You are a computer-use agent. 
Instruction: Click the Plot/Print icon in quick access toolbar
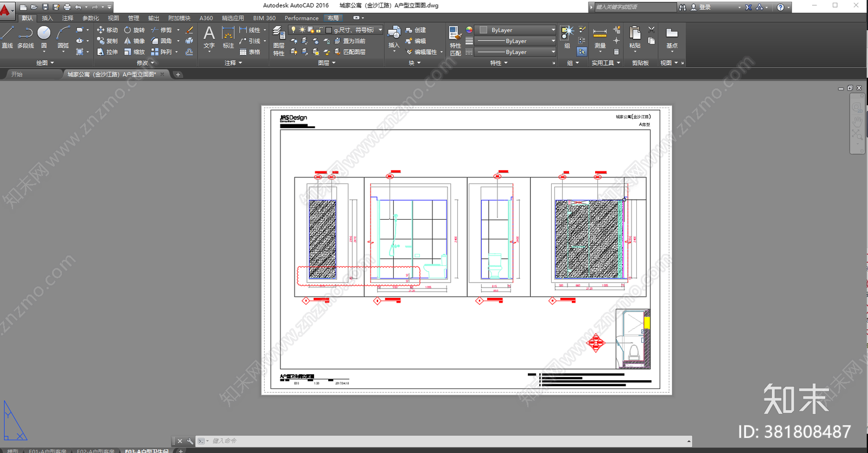coord(67,7)
